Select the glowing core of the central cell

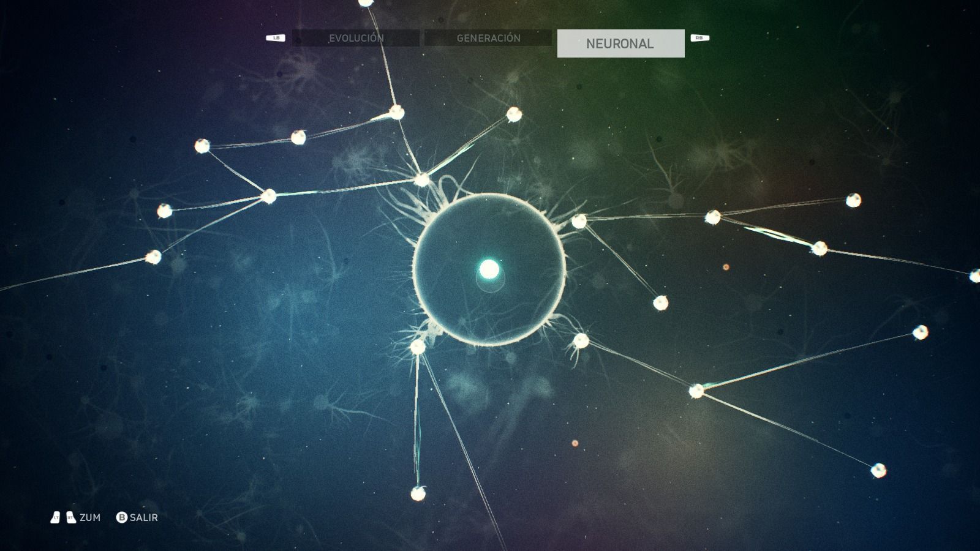click(x=489, y=269)
